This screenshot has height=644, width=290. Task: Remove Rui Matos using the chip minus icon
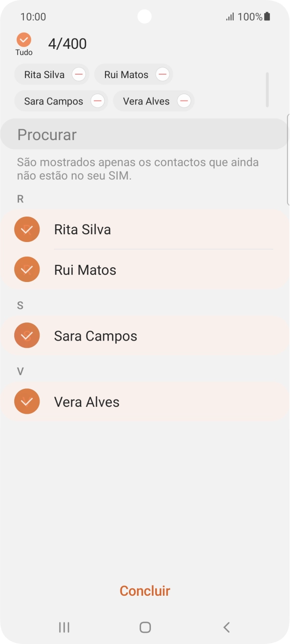tap(162, 74)
